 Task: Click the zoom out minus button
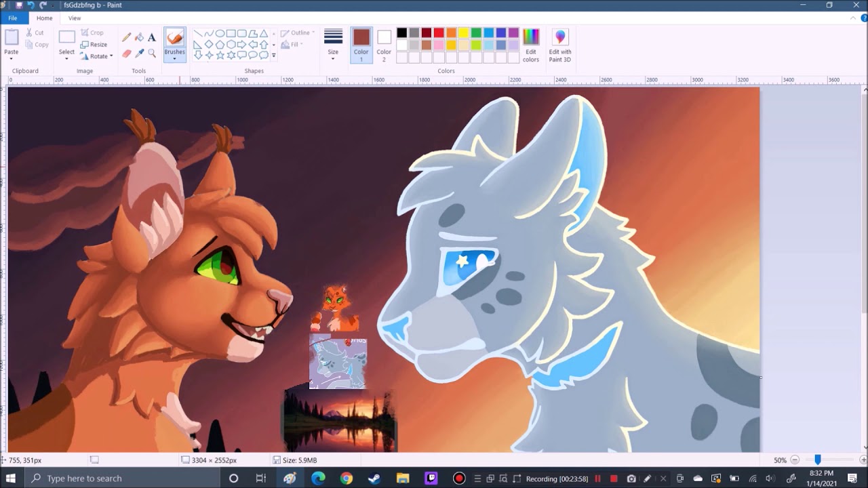coord(795,460)
